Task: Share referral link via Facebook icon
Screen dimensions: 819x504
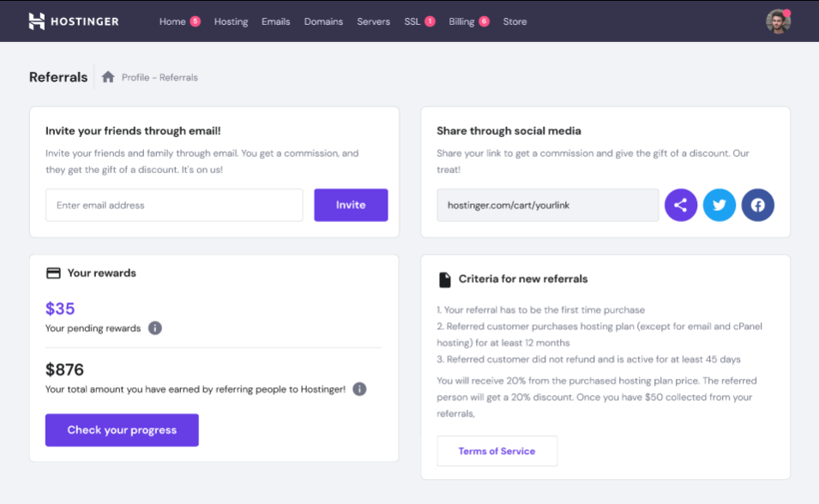Action: (758, 206)
